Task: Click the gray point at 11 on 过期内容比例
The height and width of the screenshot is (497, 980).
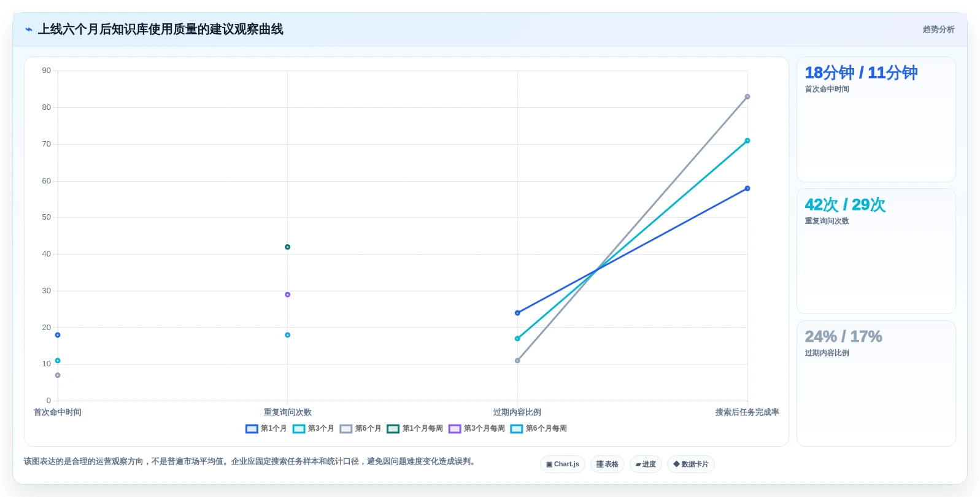Action: point(517,361)
